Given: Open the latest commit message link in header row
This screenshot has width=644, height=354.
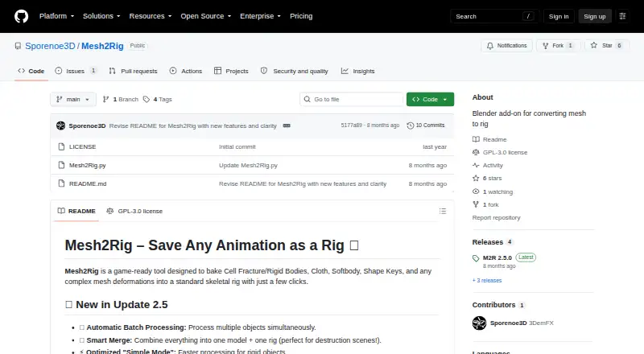Looking at the screenshot, I should coord(193,126).
